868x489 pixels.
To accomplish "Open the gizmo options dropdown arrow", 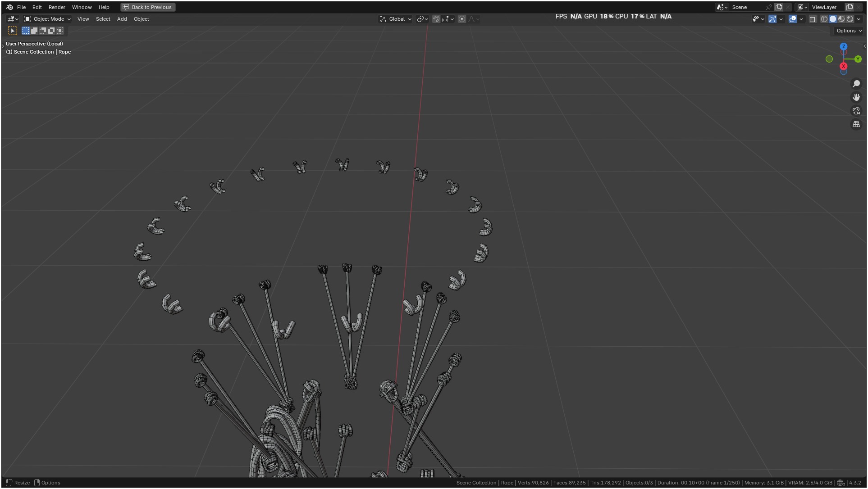I will click(x=781, y=19).
